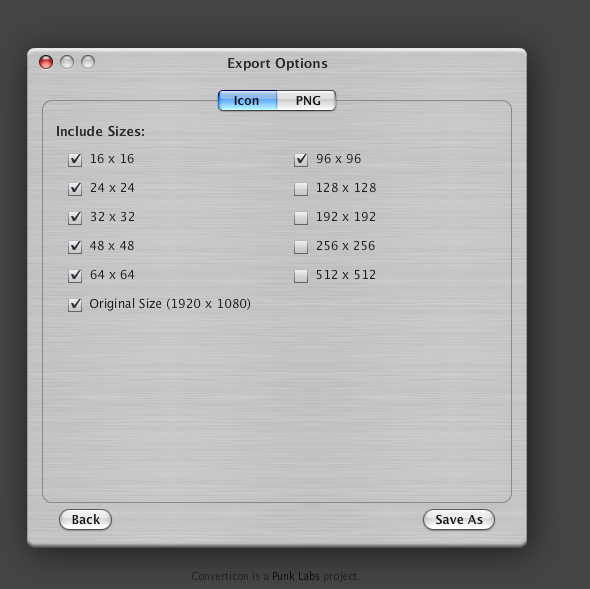Close the Export Options window
Screen dimensions: 590x589
[x=46, y=62]
